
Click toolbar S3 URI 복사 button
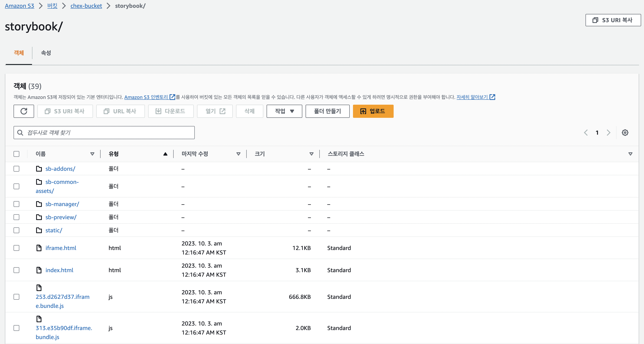pyautogui.click(x=65, y=111)
